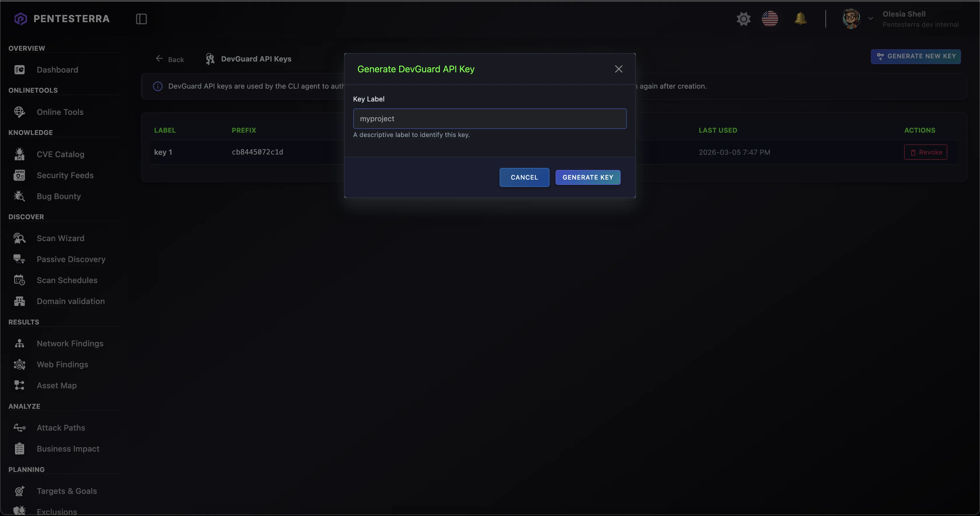Click the Business Impact clipboard icon
The width and height of the screenshot is (980, 516).
click(x=20, y=449)
